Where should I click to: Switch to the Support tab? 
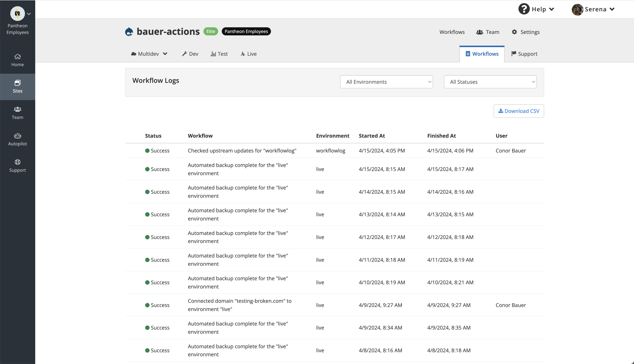524,54
